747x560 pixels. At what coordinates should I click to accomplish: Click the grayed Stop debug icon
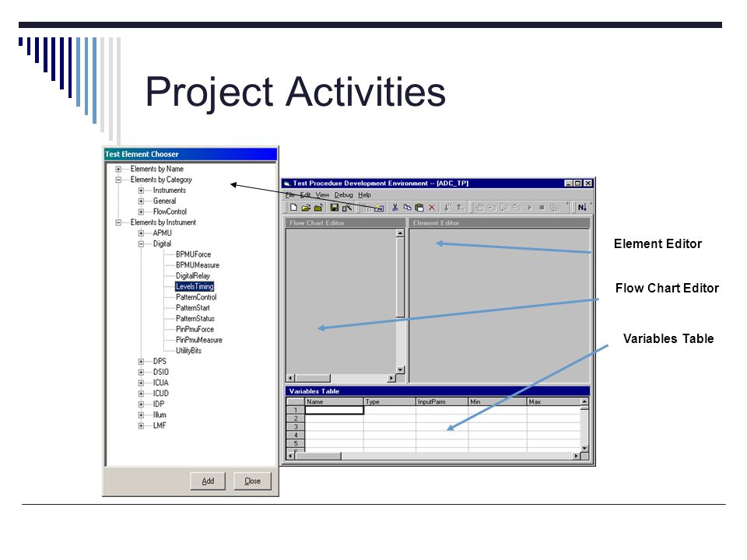coord(542,208)
